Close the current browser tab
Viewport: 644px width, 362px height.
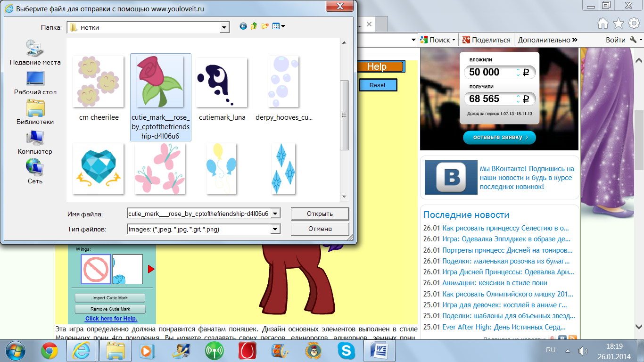point(369,24)
